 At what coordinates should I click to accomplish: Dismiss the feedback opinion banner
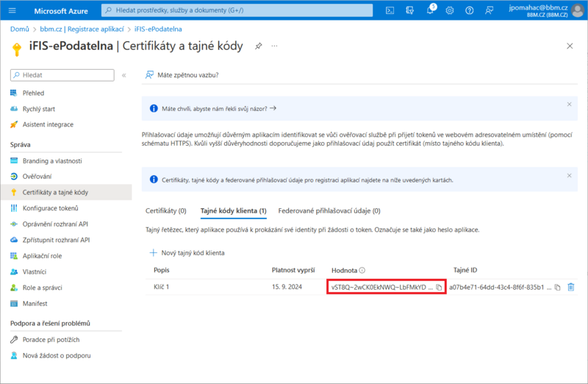tap(569, 104)
